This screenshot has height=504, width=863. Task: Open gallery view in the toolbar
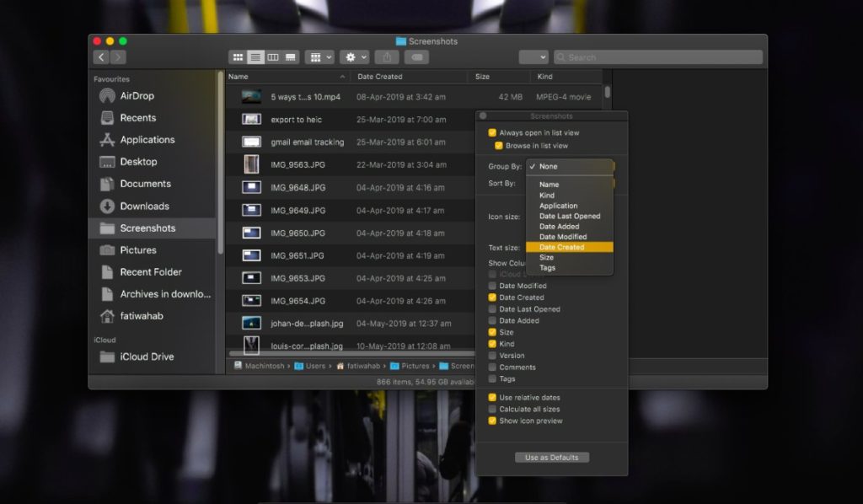point(290,56)
